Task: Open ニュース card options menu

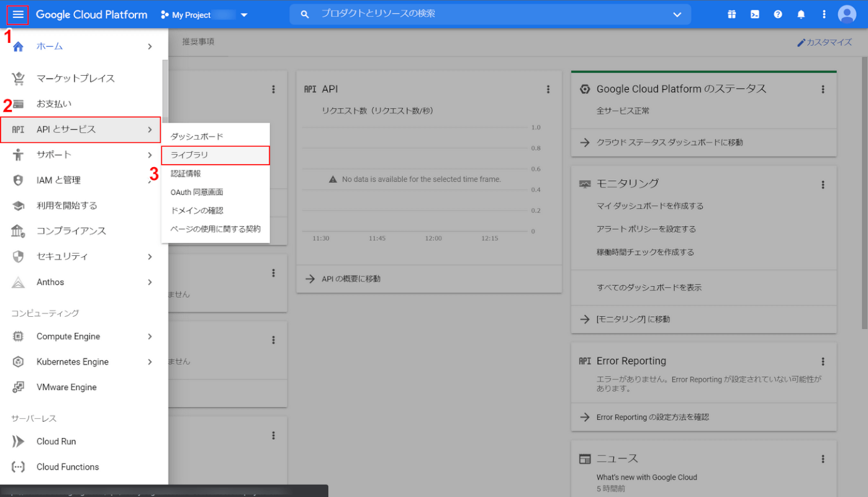Action: 823,459
